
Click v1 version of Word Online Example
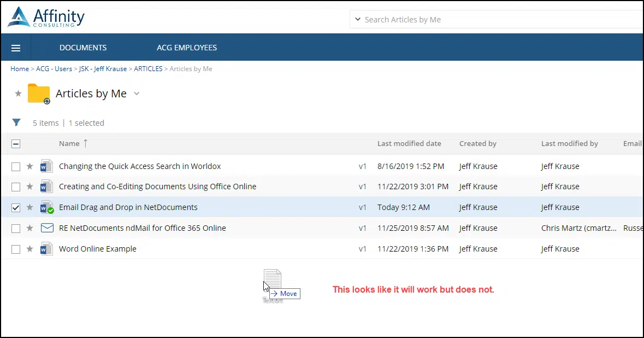click(362, 249)
